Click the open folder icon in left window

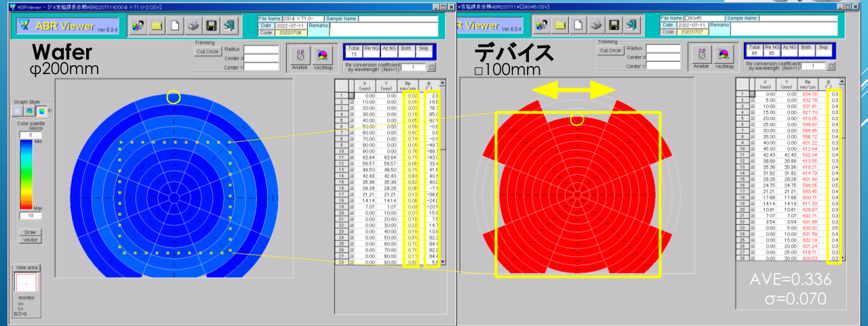[x=157, y=26]
